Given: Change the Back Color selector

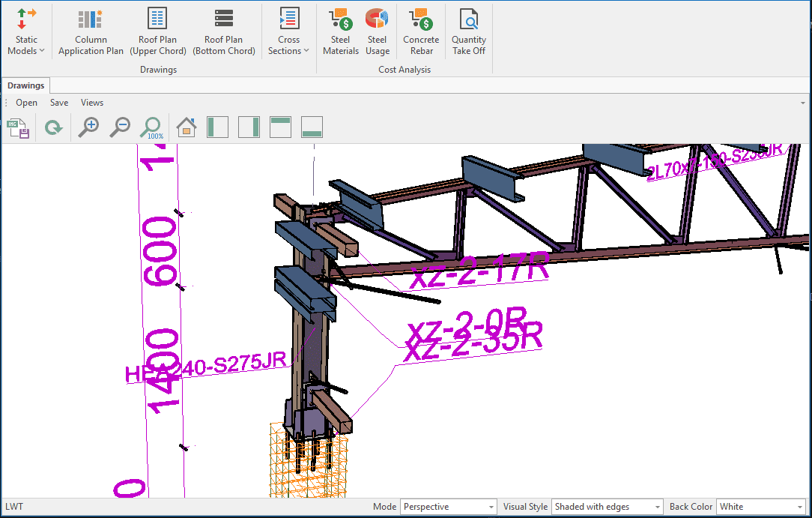Looking at the screenshot, I should [x=760, y=507].
